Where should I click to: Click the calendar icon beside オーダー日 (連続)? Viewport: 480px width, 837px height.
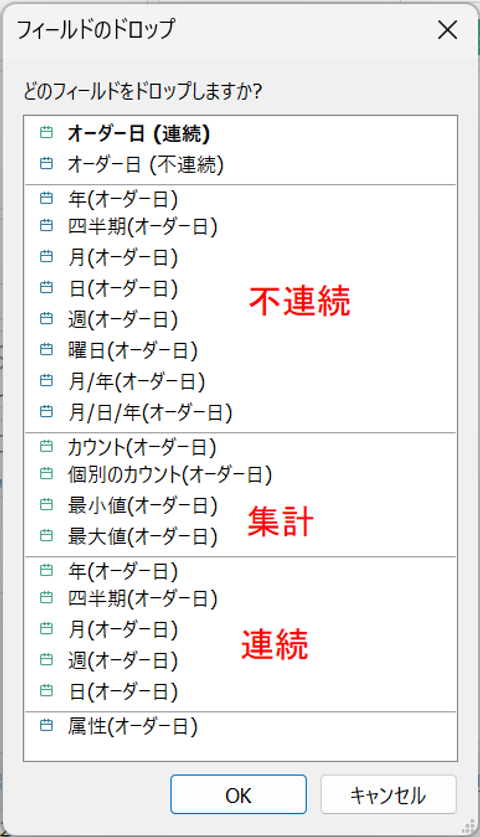coord(46,132)
